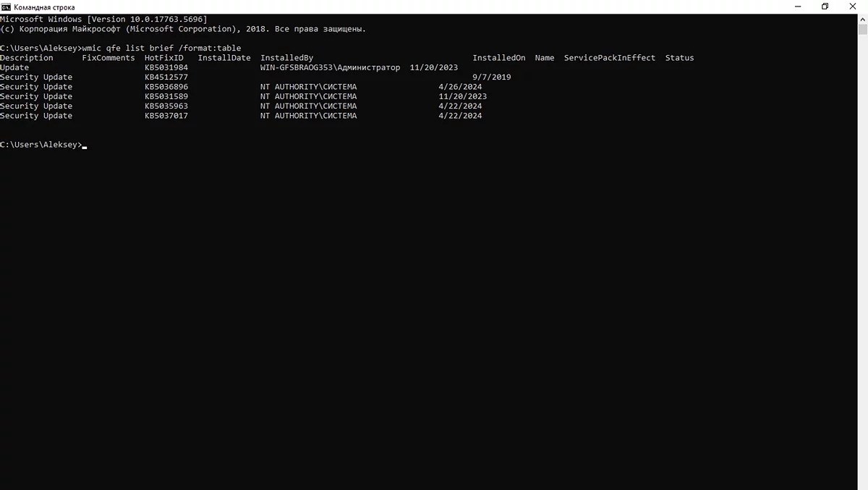Click Security Update in KB5037017 row

(x=36, y=116)
